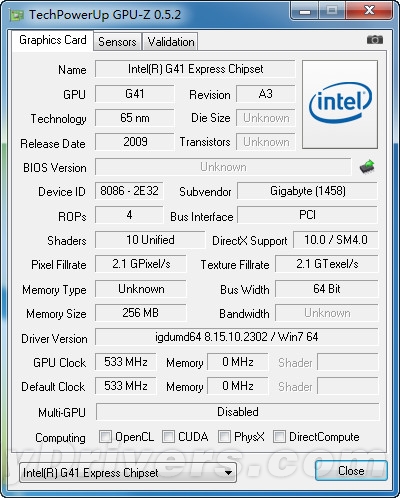Click the Computing label

60,438
